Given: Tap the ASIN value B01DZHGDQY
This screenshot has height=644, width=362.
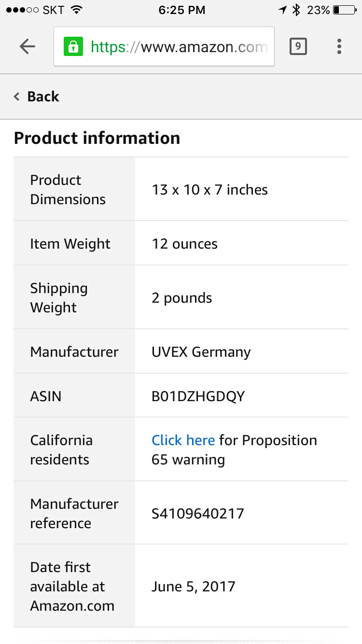Looking at the screenshot, I should [198, 396].
